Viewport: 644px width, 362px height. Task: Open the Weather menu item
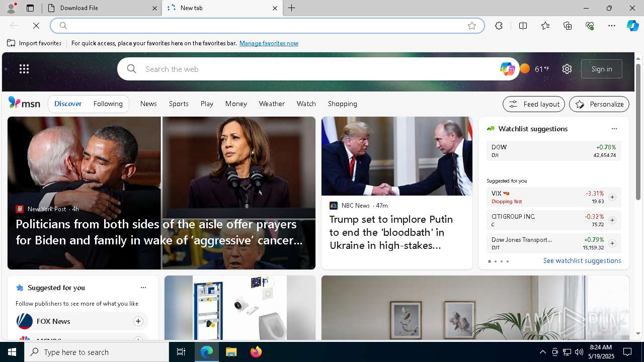(272, 104)
